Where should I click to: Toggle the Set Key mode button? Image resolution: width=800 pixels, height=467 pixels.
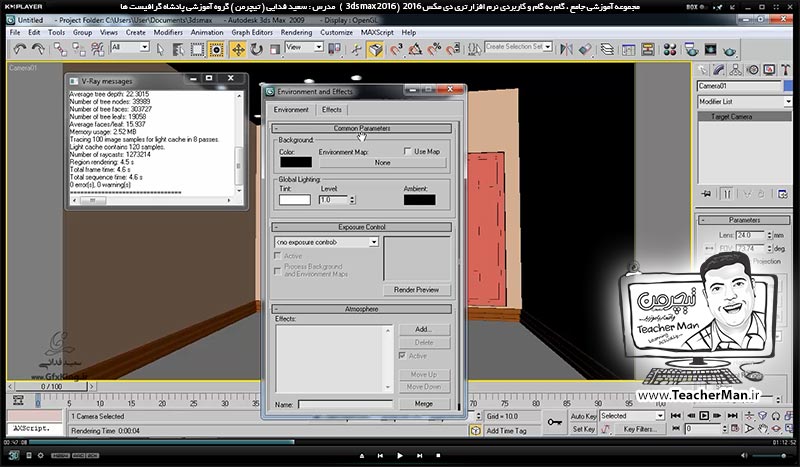click(584, 429)
